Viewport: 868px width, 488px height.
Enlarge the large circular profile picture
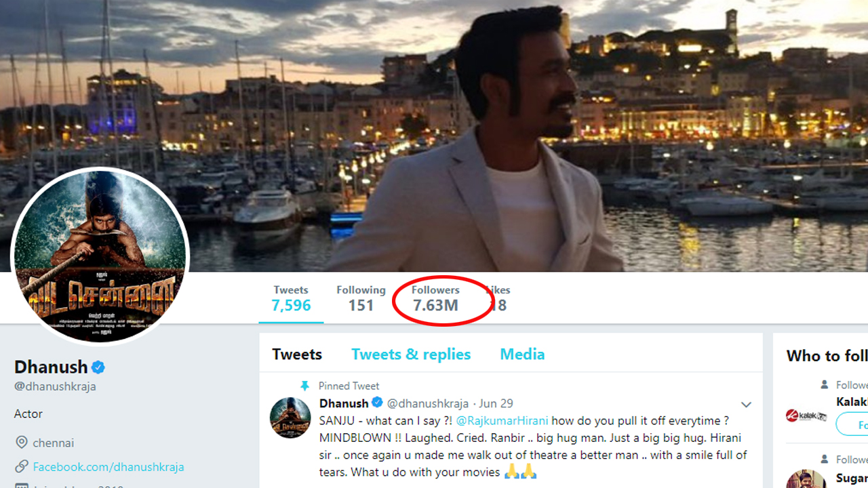tap(100, 256)
